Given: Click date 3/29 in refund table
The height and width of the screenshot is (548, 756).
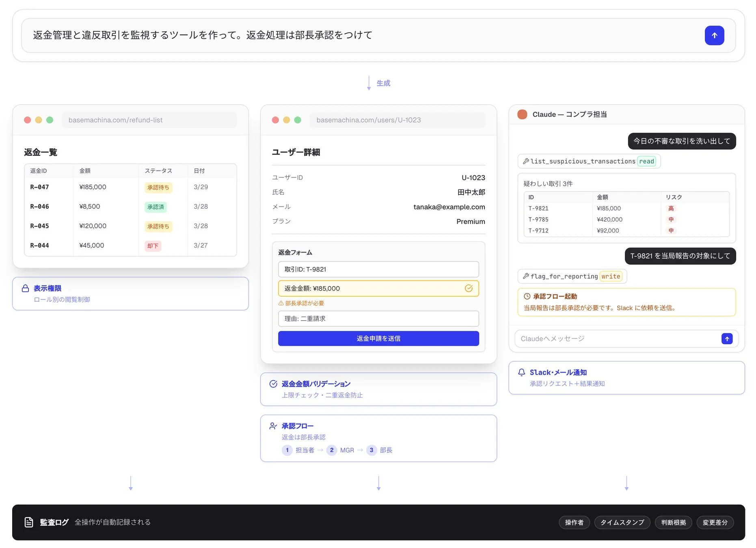Looking at the screenshot, I should tap(201, 187).
